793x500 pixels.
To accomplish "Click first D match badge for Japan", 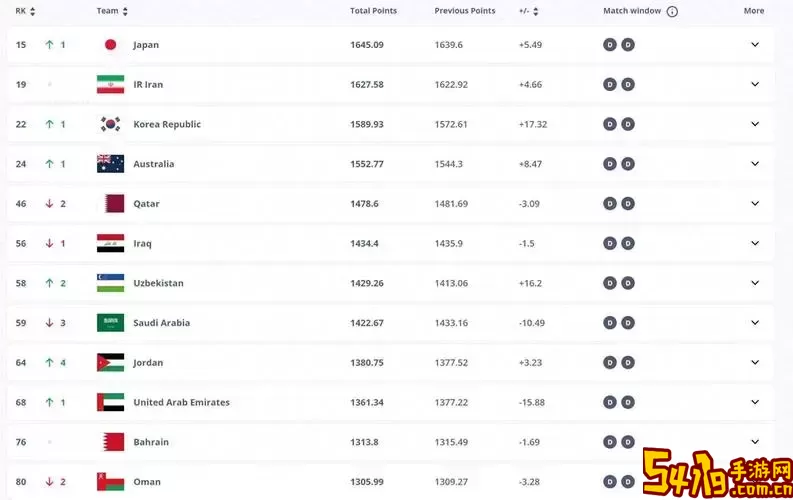I will (610, 44).
